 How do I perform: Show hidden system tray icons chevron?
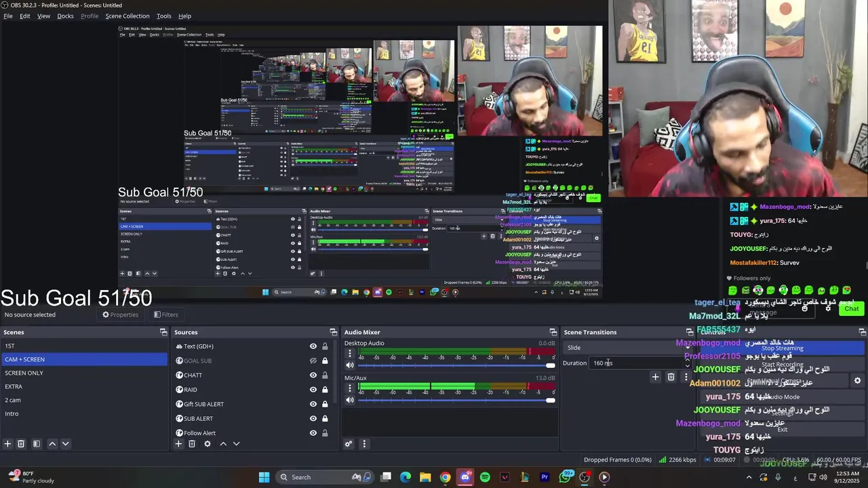coord(749,477)
